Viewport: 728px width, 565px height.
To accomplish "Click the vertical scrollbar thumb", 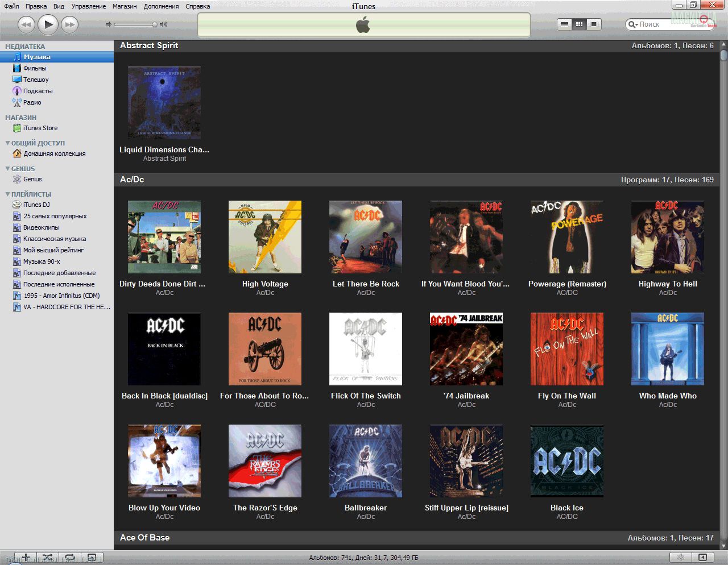I will click(x=723, y=55).
